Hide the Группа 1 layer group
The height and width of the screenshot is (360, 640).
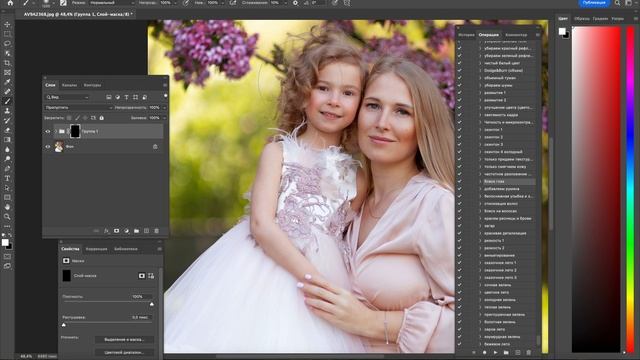48,131
